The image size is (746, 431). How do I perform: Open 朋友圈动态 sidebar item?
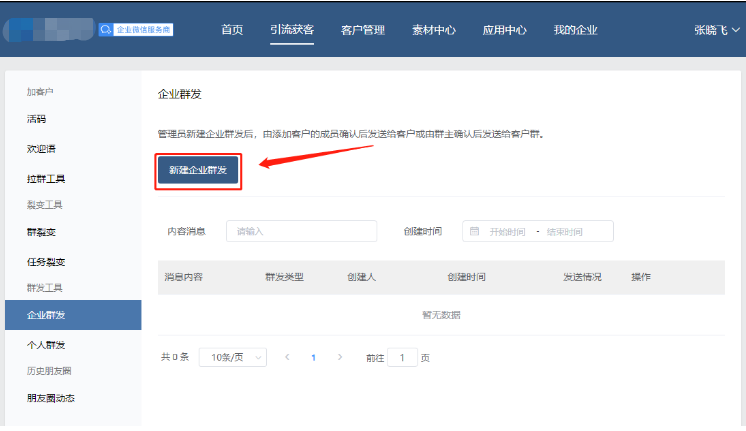pyautogui.click(x=51, y=397)
